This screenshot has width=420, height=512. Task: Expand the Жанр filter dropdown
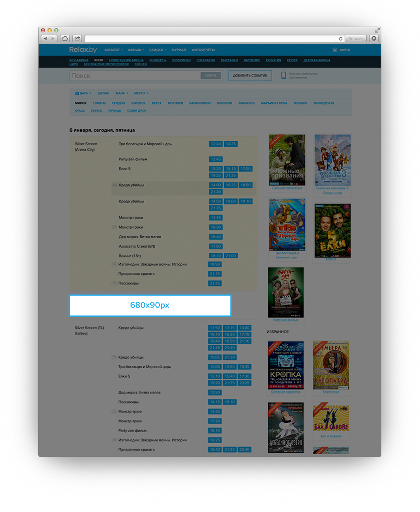tap(122, 93)
